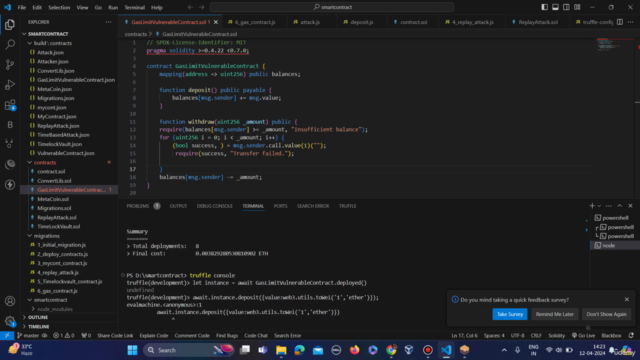Click the Explorer more actions ellipsis
This screenshot has width=640, height=360.
pyautogui.click(x=108, y=22)
